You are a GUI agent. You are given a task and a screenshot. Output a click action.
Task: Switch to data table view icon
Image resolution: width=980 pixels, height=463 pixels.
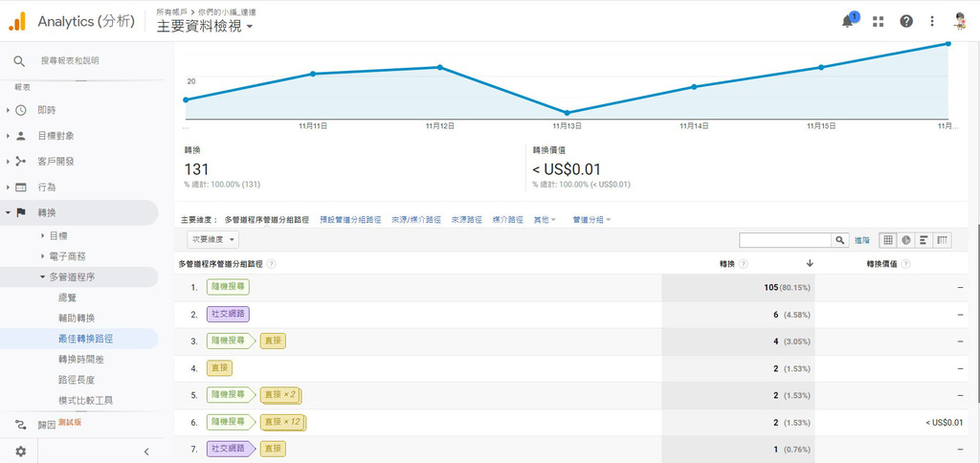887,240
